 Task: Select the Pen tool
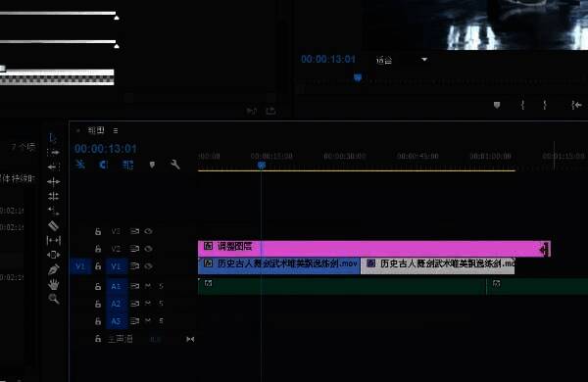53,269
